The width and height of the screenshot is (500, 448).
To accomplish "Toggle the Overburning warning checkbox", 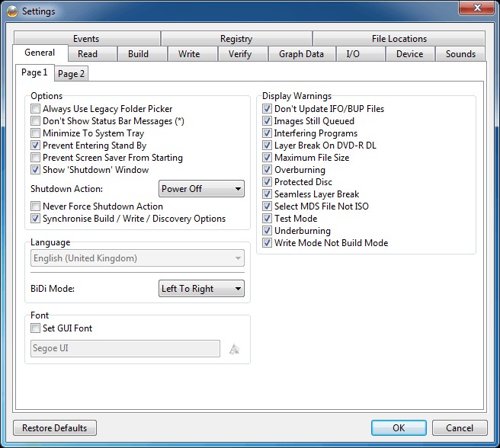I will click(268, 170).
